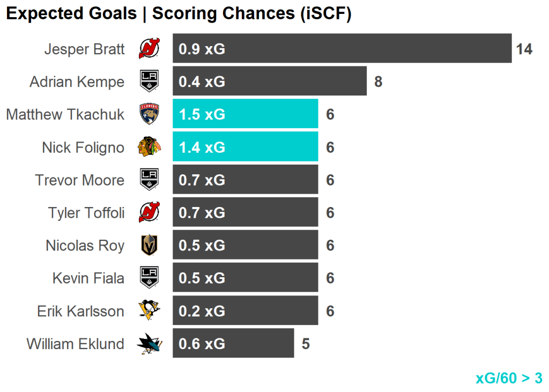This screenshot has width=549, height=392.
Task: Click the New Jersey Devils logo beside Jesper Bratt
Action: click(149, 49)
